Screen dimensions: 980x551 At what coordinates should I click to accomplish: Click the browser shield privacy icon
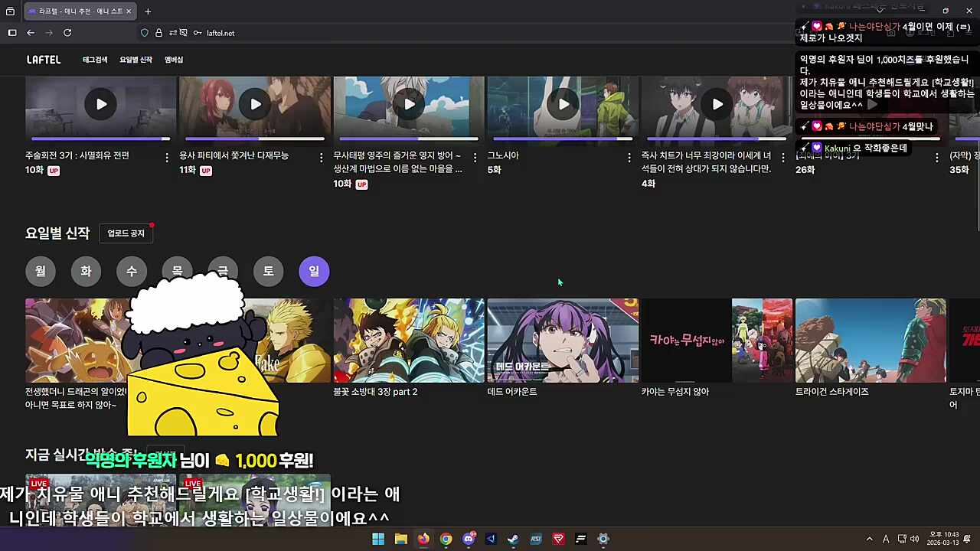[x=144, y=33]
